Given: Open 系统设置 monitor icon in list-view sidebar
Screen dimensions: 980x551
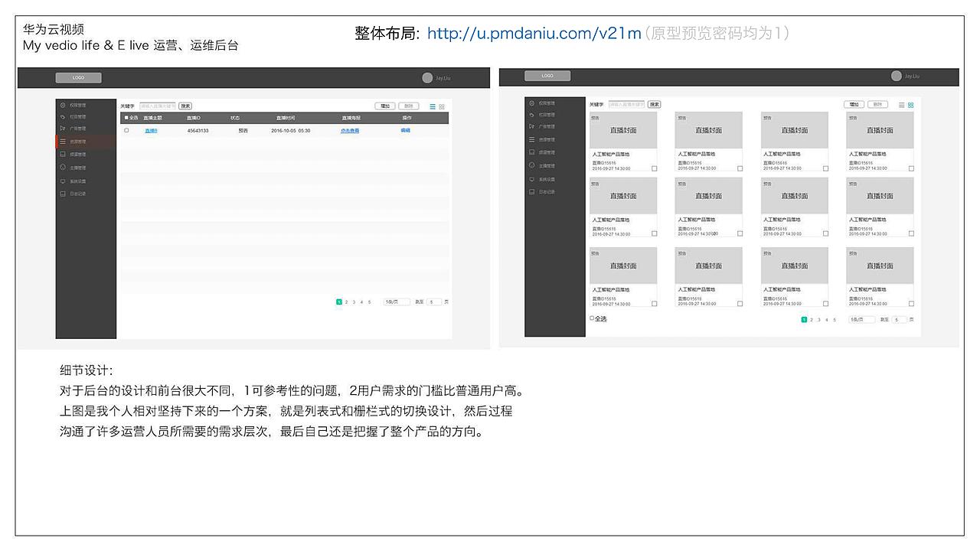Looking at the screenshot, I should pyautogui.click(x=62, y=181).
